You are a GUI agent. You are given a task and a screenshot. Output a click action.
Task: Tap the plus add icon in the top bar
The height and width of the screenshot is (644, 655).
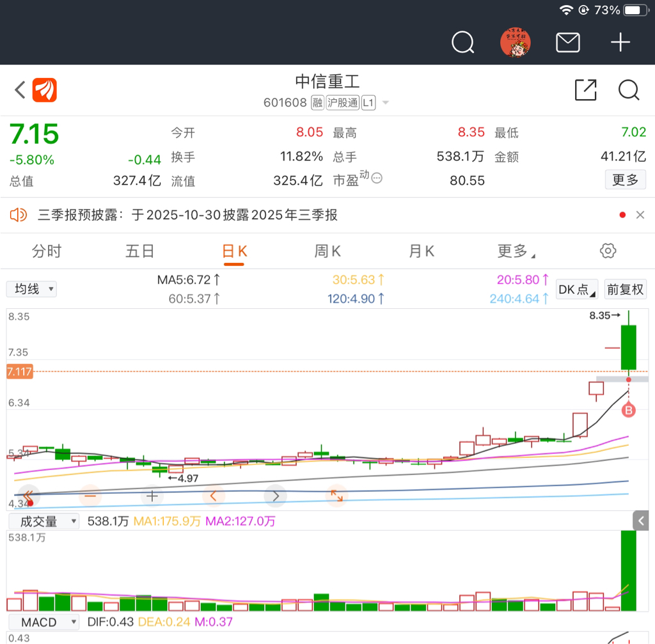tap(620, 42)
